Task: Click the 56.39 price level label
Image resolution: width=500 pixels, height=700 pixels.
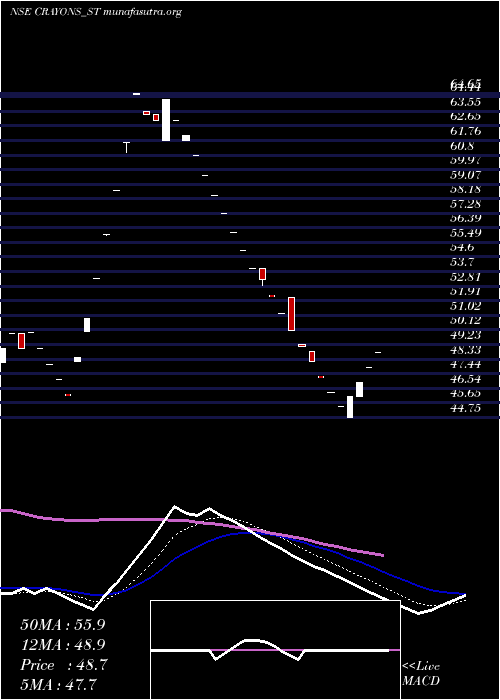Action: pyautogui.click(x=466, y=219)
